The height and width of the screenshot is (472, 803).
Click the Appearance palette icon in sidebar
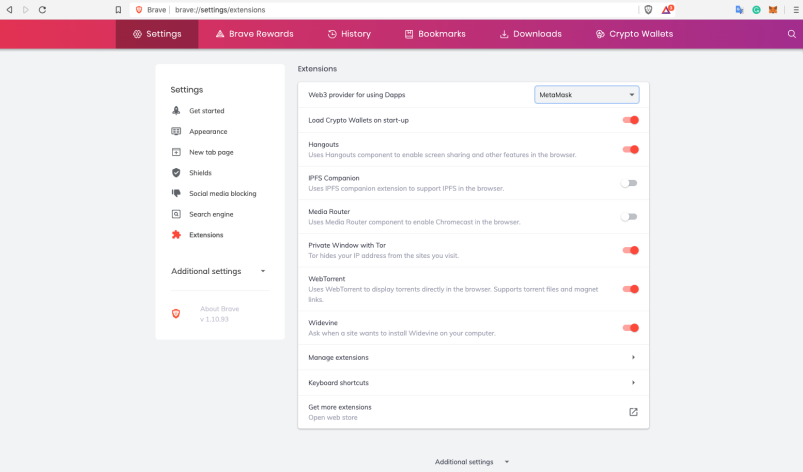click(x=176, y=131)
